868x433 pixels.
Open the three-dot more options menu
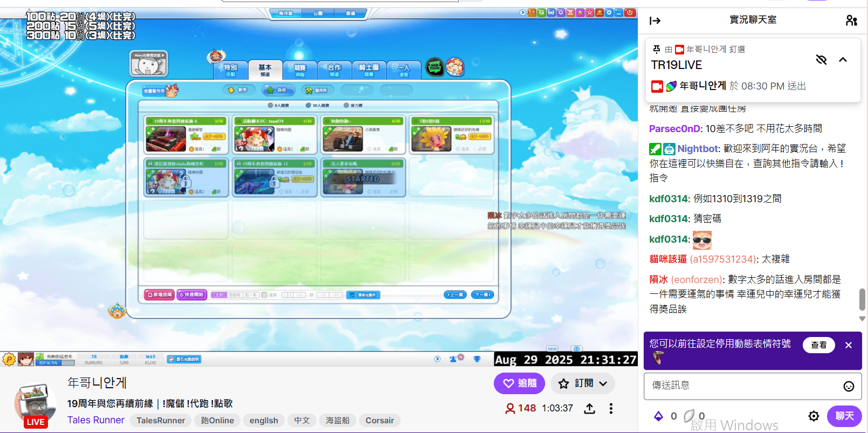click(x=611, y=409)
